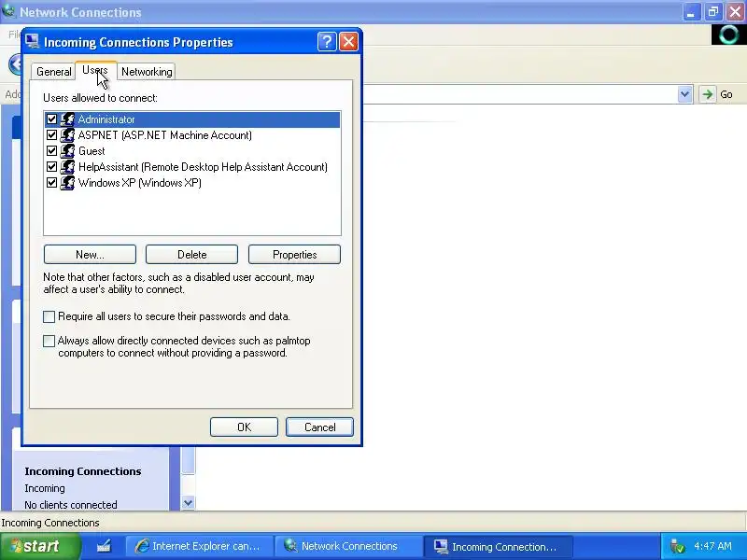This screenshot has height=560, width=747.
Task: Open the address bar dropdown arrow
Action: pos(684,94)
